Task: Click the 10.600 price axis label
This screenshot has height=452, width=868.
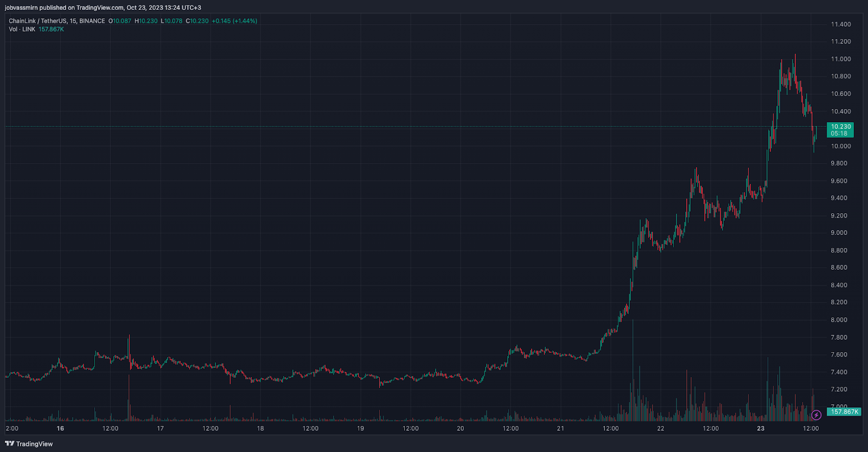Action: (x=841, y=94)
